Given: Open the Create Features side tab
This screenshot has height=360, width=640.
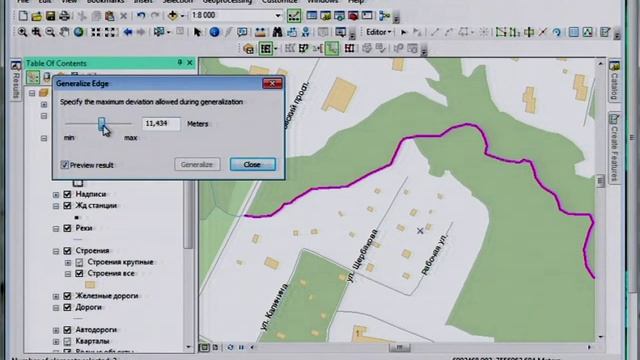Looking at the screenshot, I should coord(614,147).
